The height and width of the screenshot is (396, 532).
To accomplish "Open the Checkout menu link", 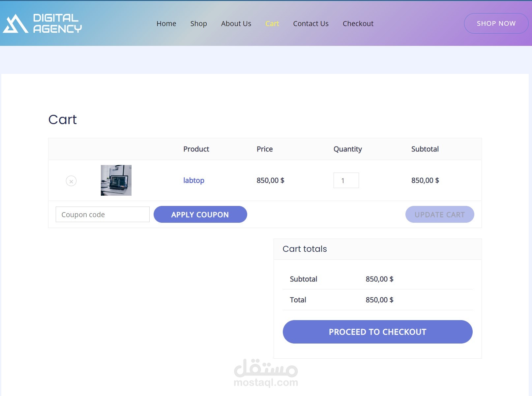I will pos(358,23).
